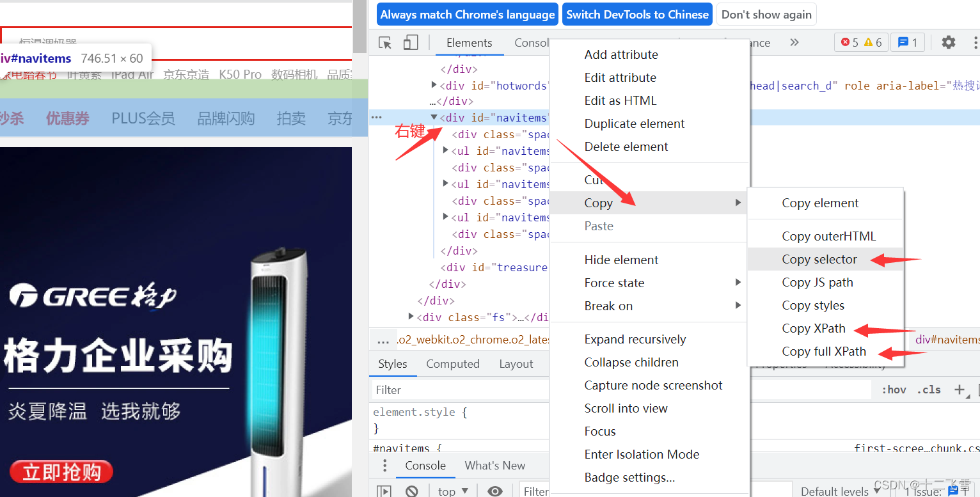The height and width of the screenshot is (497, 980).
Task: Click the ellipsis beside navitems row
Action: (377, 118)
